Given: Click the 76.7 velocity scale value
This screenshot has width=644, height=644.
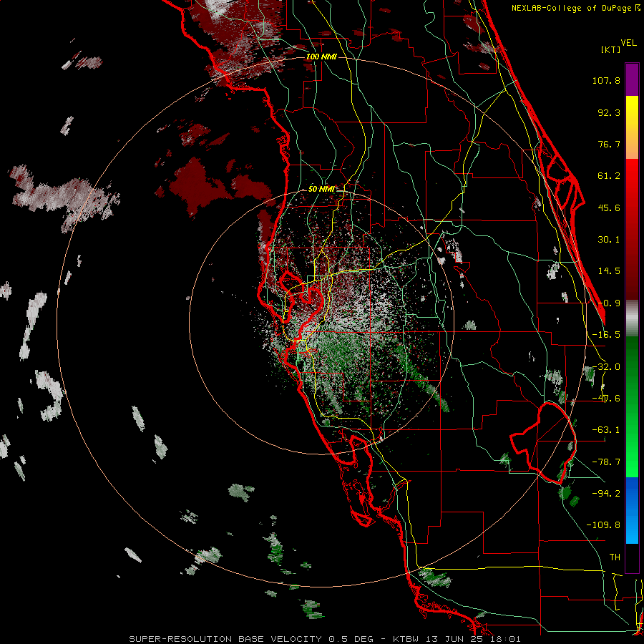Looking at the screenshot, I should click(x=609, y=144).
